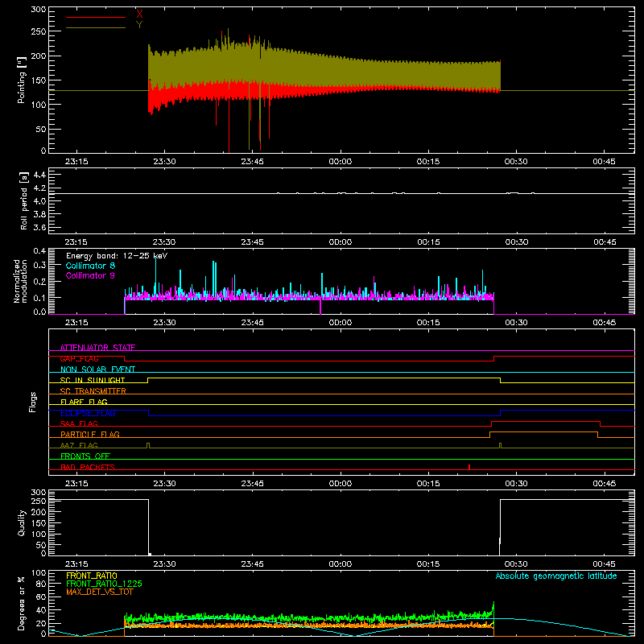Click the Normalized modulation axis title
The height and width of the screenshot is (644, 644).
(20, 281)
